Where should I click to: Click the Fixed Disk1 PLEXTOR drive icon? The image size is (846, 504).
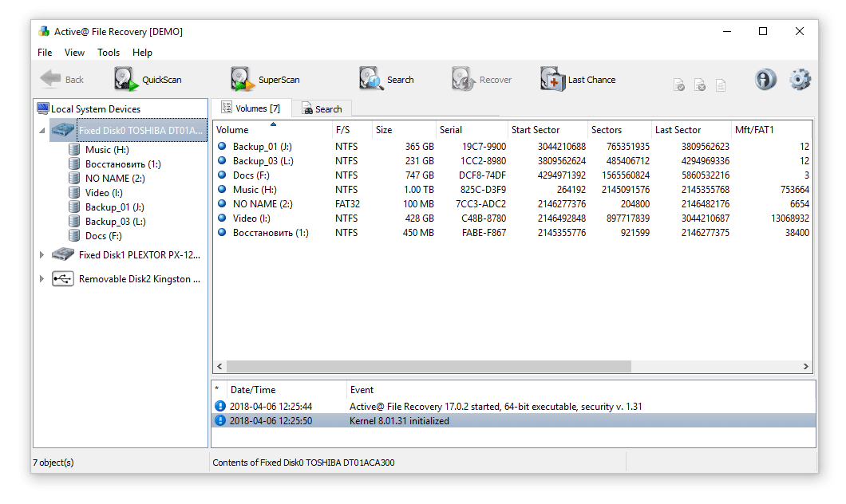(x=62, y=254)
